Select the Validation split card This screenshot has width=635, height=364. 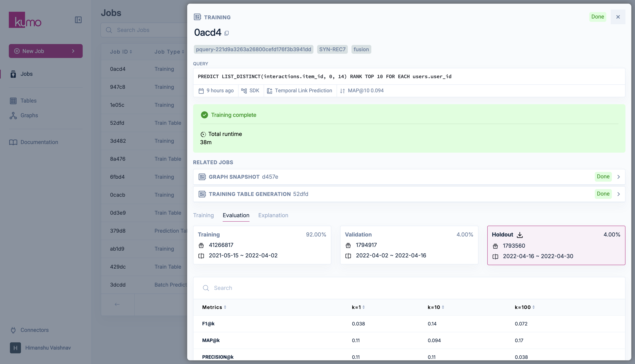coord(409,245)
